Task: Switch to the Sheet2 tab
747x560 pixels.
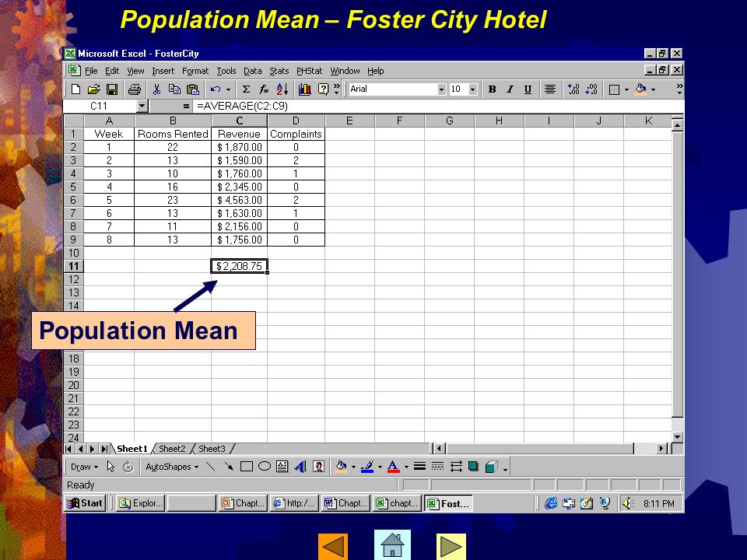Action: point(172,449)
